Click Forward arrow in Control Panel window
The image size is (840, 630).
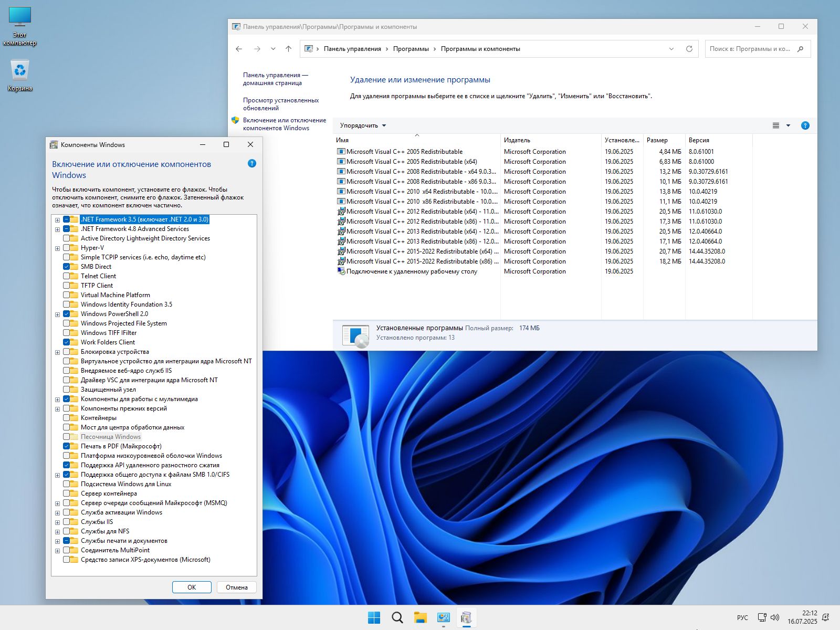[x=257, y=49]
